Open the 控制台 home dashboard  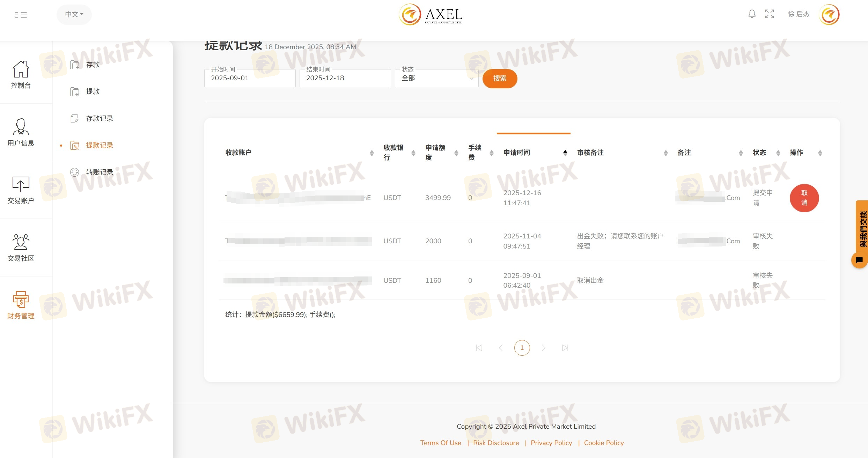coord(21,74)
